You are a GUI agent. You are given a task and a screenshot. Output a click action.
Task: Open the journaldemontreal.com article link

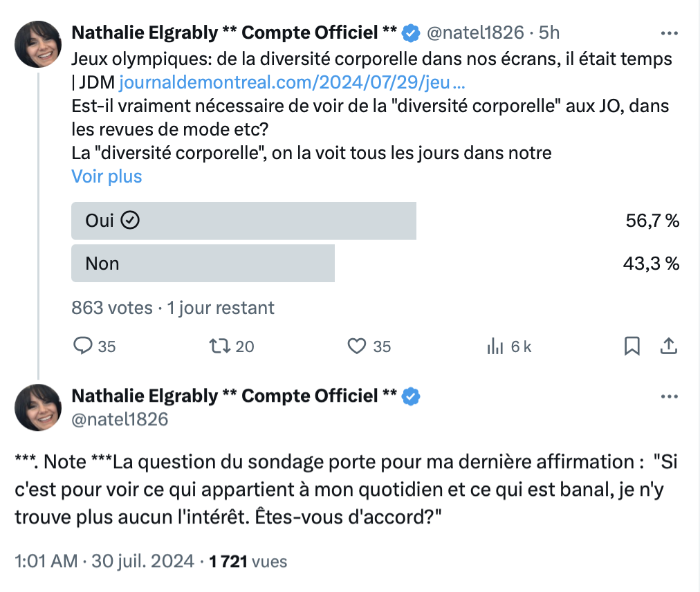click(x=293, y=82)
